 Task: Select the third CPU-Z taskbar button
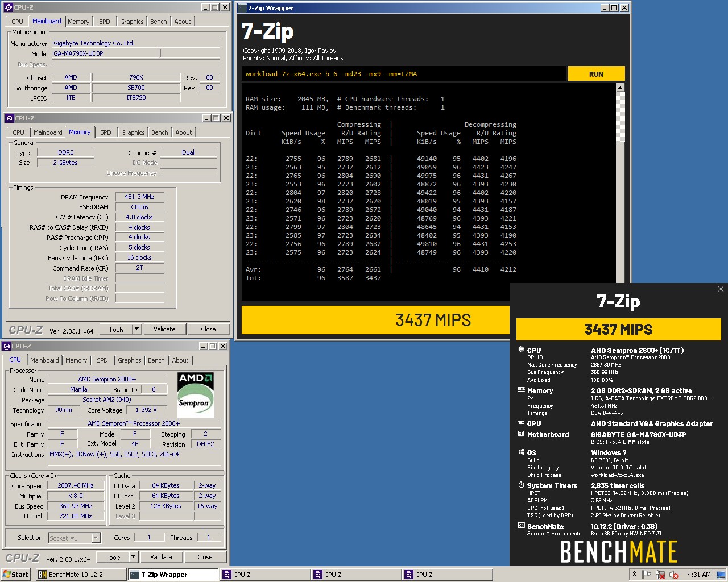coord(446,575)
